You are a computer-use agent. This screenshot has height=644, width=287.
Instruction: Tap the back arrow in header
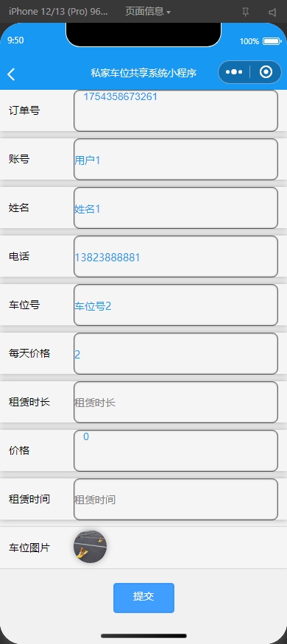(x=11, y=74)
